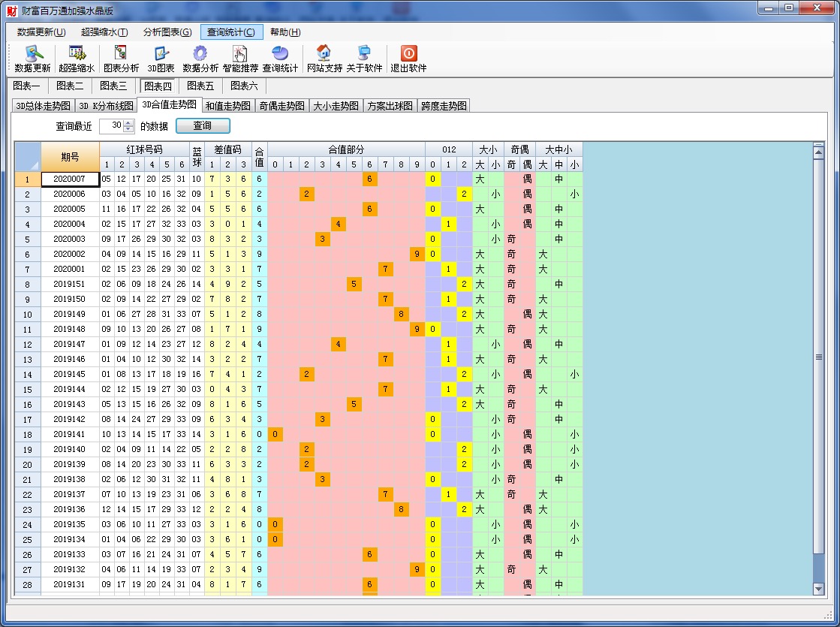Increase the query count with up arrow

128,122
